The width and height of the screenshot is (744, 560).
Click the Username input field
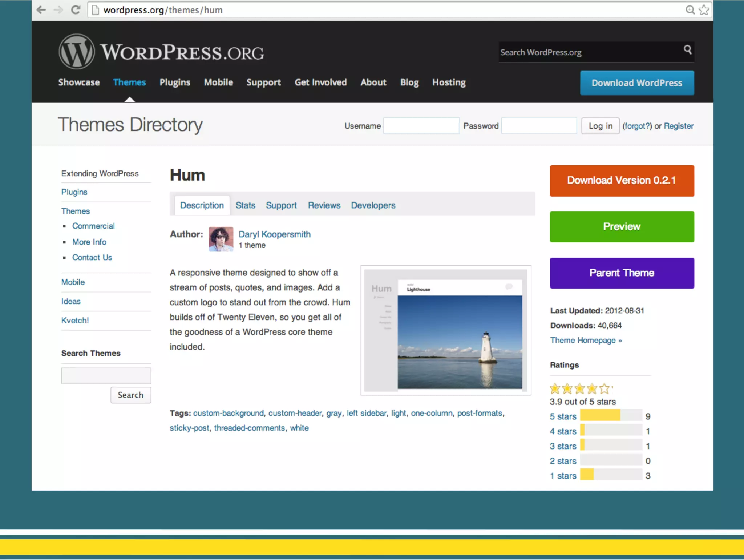[x=421, y=126]
